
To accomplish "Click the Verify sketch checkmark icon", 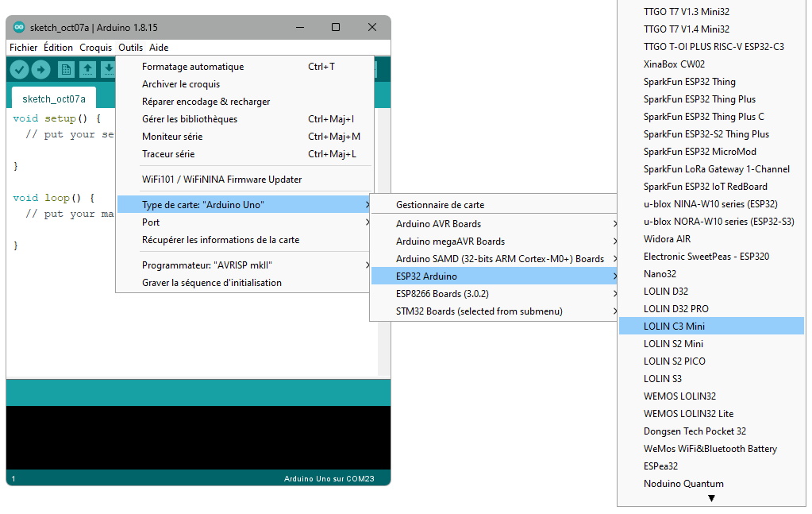I will pyautogui.click(x=20, y=70).
